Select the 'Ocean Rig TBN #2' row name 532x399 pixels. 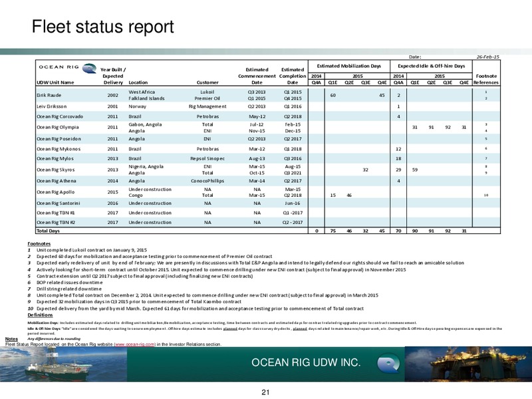(x=56, y=223)
